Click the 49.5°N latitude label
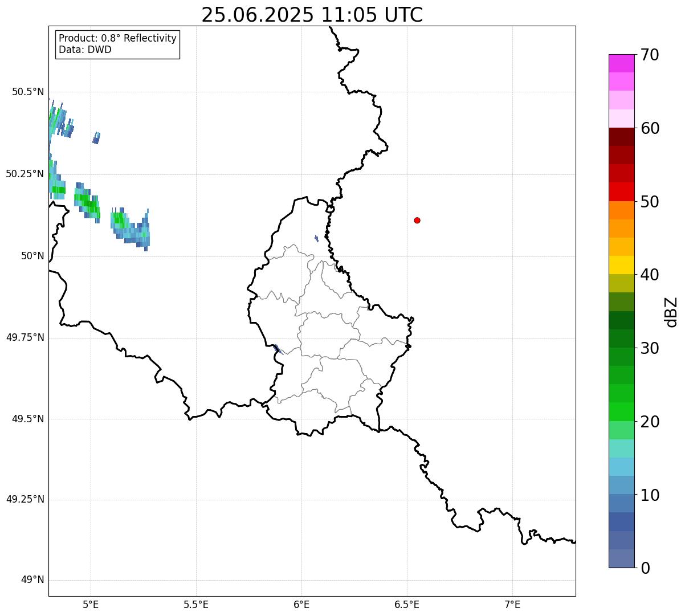The width and height of the screenshot is (685, 616). (28, 419)
